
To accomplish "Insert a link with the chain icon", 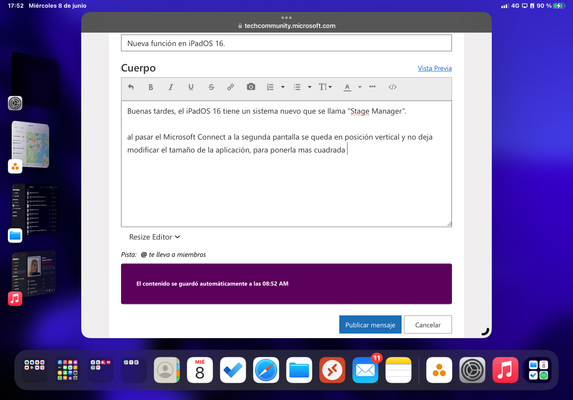I will (x=230, y=87).
